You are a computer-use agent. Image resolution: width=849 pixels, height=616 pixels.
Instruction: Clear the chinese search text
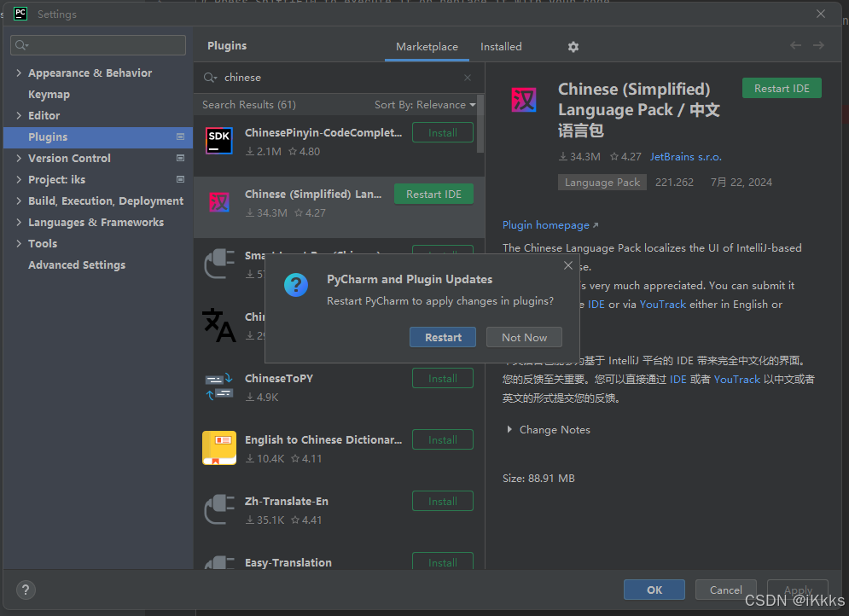tap(468, 78)
